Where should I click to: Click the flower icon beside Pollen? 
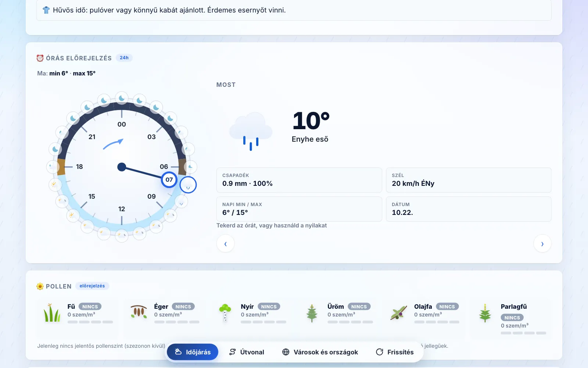(40, 286)
